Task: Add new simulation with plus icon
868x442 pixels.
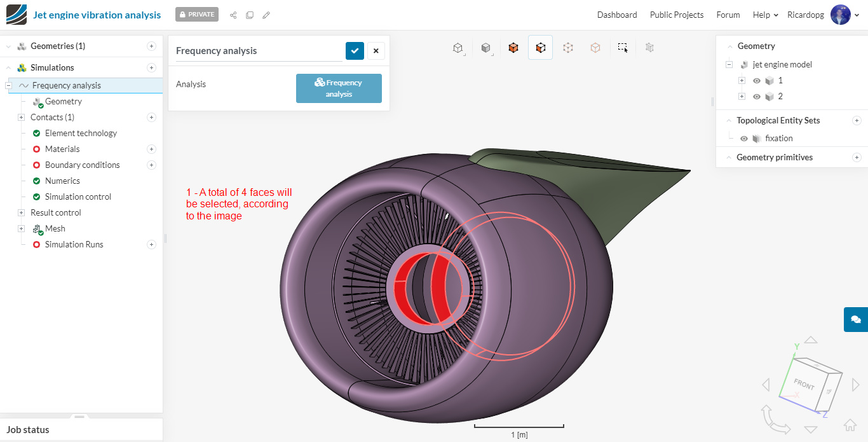Action: [151, 67]
